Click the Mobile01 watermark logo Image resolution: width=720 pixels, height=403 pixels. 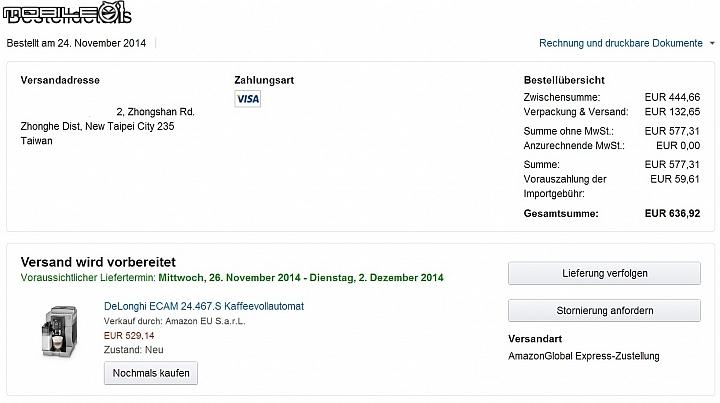[x=68, y=12]
